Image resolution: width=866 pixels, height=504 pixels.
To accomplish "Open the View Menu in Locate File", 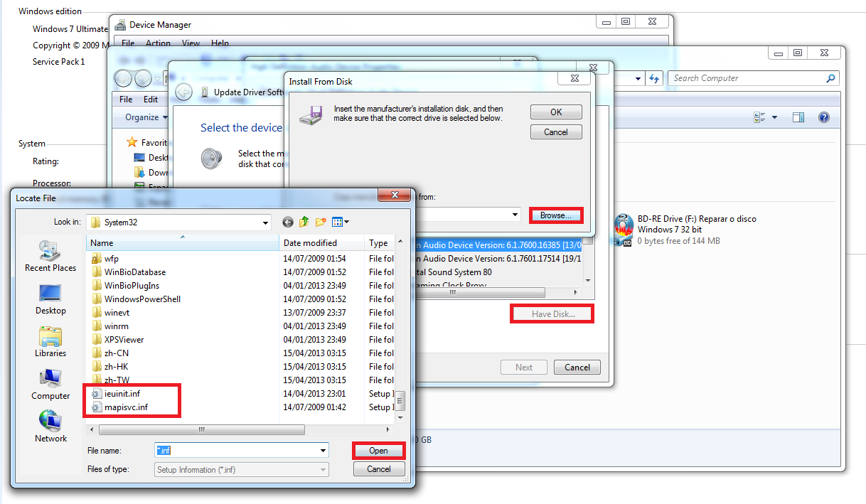I will (x=341, y=222).
